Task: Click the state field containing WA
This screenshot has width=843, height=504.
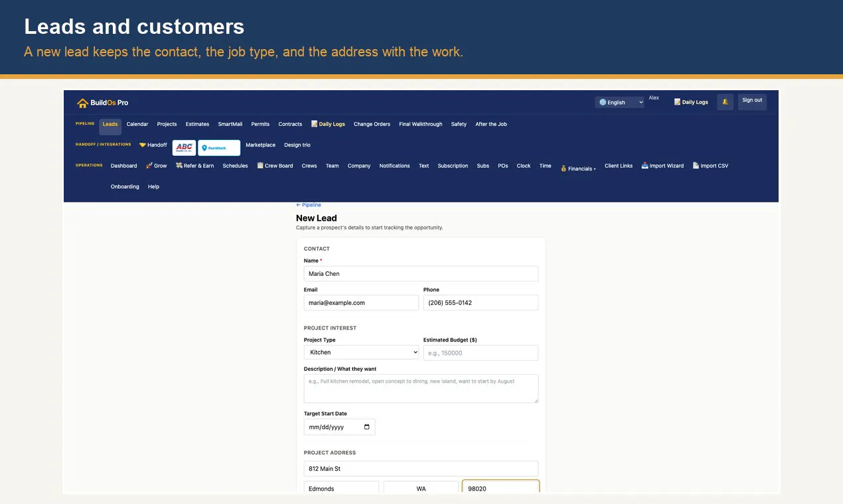Action: pyautogui.click(x=421, y=488)
